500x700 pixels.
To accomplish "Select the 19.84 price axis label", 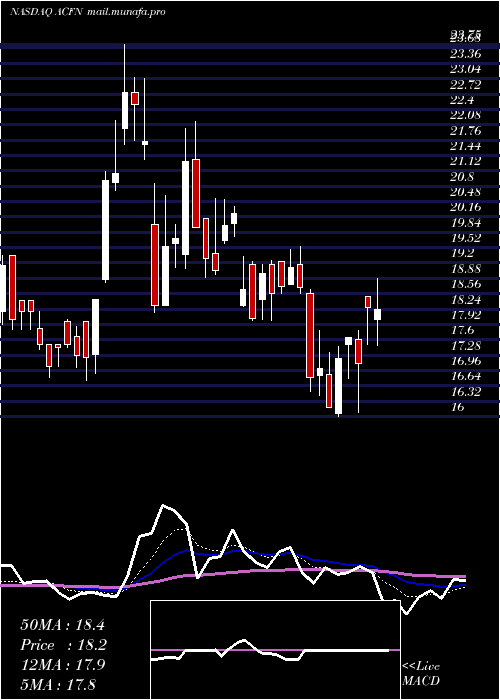I will 466,223.
